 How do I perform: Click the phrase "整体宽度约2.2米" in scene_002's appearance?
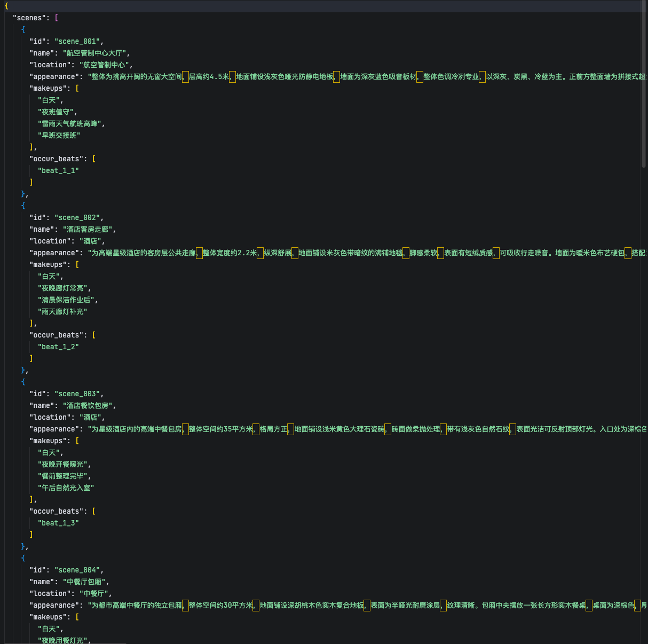tap(230, 253)
